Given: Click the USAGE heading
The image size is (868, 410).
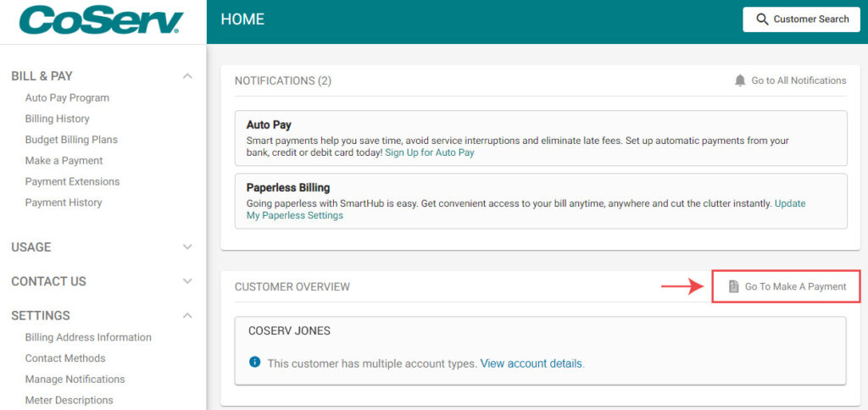Looking at the screenshot, I should 31,247.
